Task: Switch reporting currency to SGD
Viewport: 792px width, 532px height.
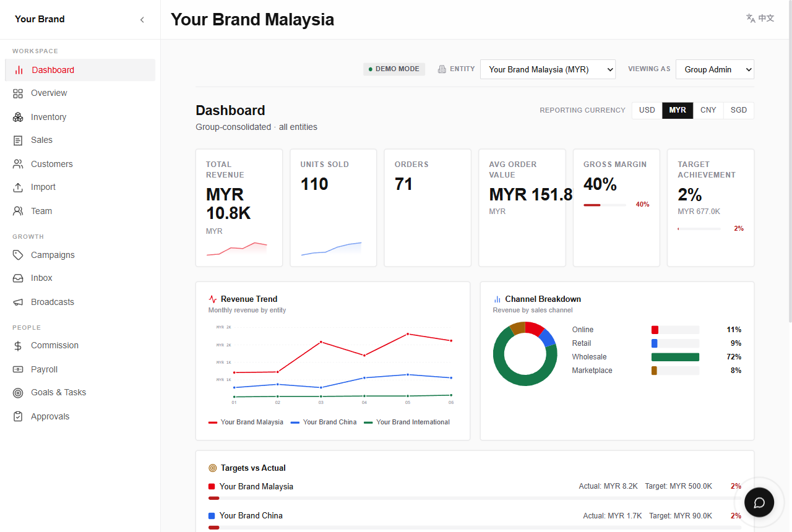Action: click(738, 110)
